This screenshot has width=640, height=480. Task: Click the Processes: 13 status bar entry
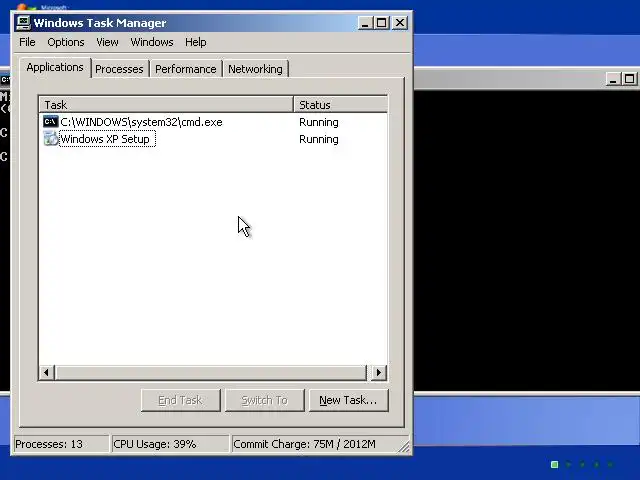[x=61, y=444]
